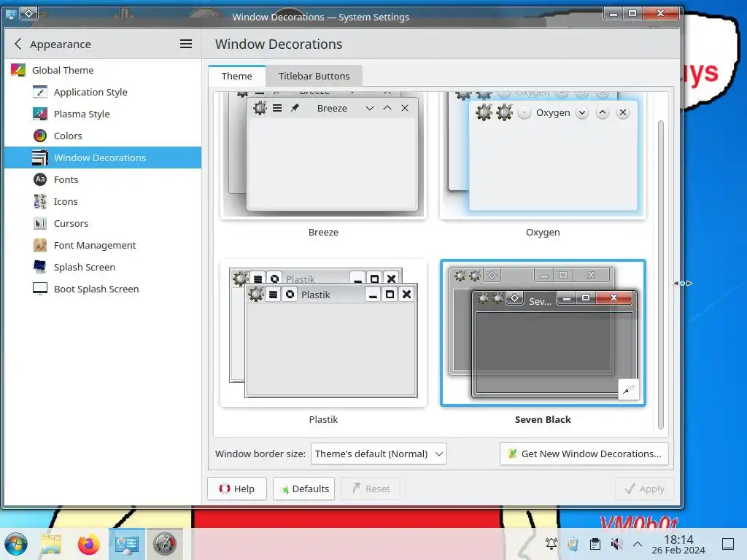Viewport: 747px width, 560px height.
Task: Switch to the Theme tab
Action: (x=237, y=76)
